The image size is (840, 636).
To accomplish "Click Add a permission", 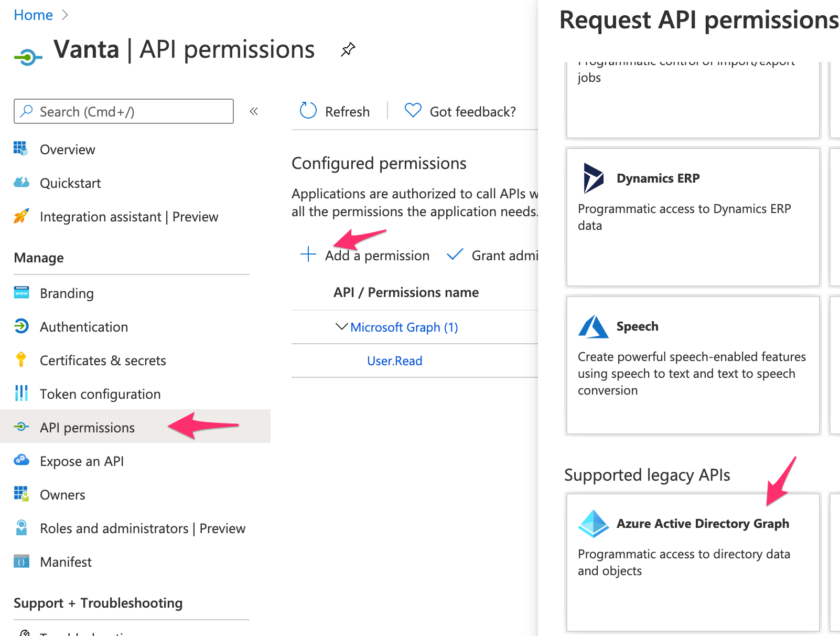I will click(365, 256).
